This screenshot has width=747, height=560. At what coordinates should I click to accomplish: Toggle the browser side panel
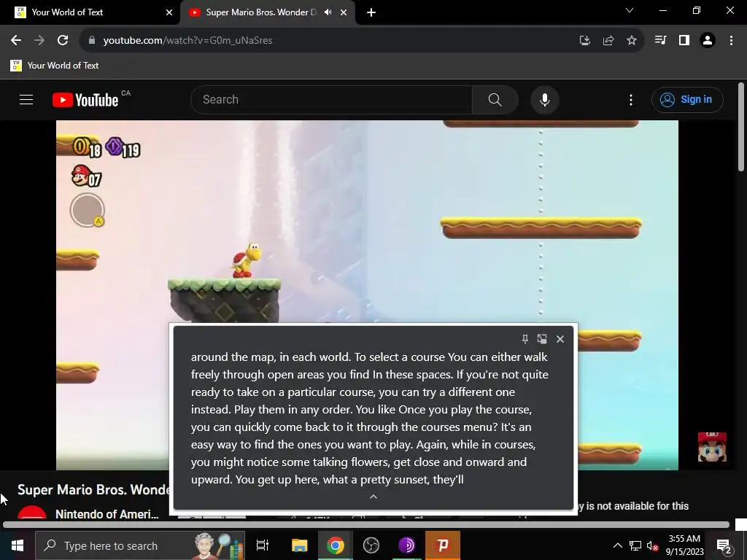pyautogui.click(x=684, y=41)
